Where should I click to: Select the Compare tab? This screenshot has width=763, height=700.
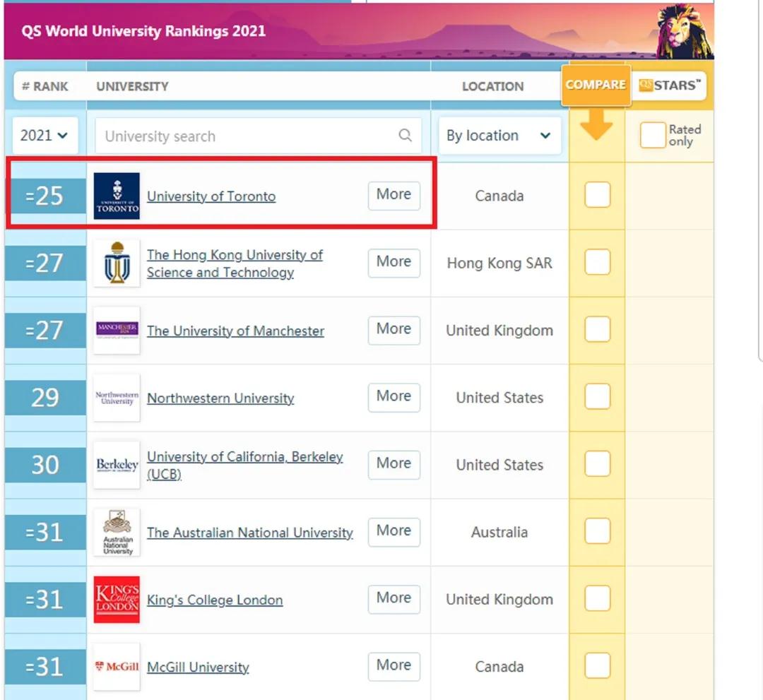(596, 85)
